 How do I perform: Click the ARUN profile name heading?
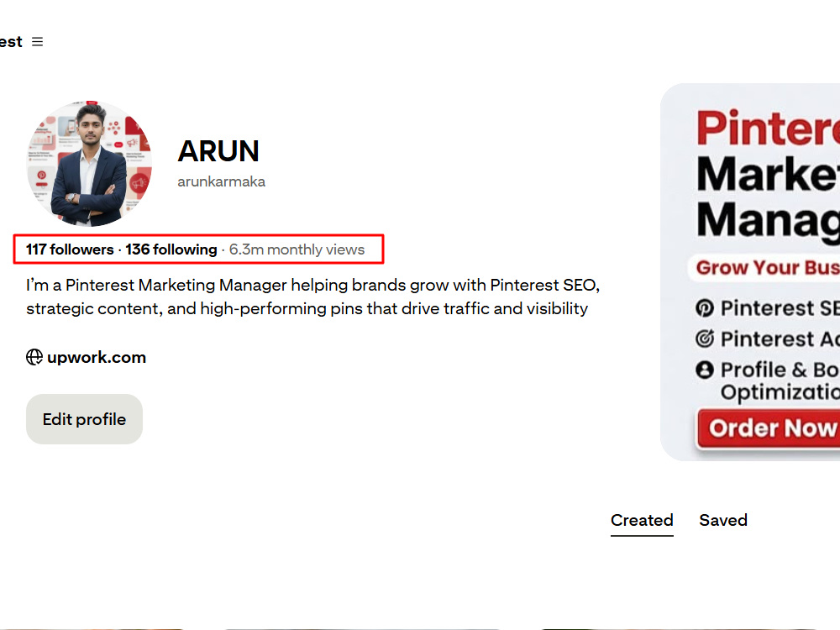tap(218, 151)
